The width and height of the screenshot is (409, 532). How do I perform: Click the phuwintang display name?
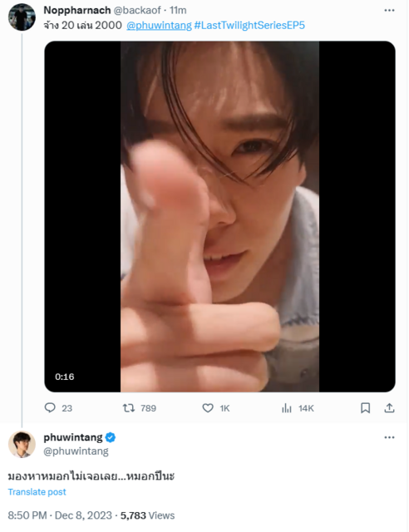tap(73, 437)
